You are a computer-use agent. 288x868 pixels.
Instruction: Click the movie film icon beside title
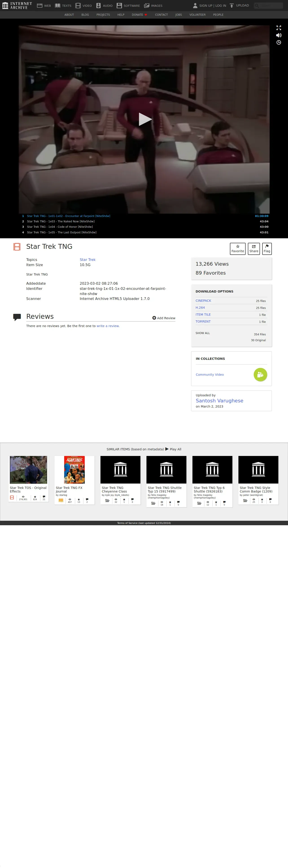click(17, 247)
